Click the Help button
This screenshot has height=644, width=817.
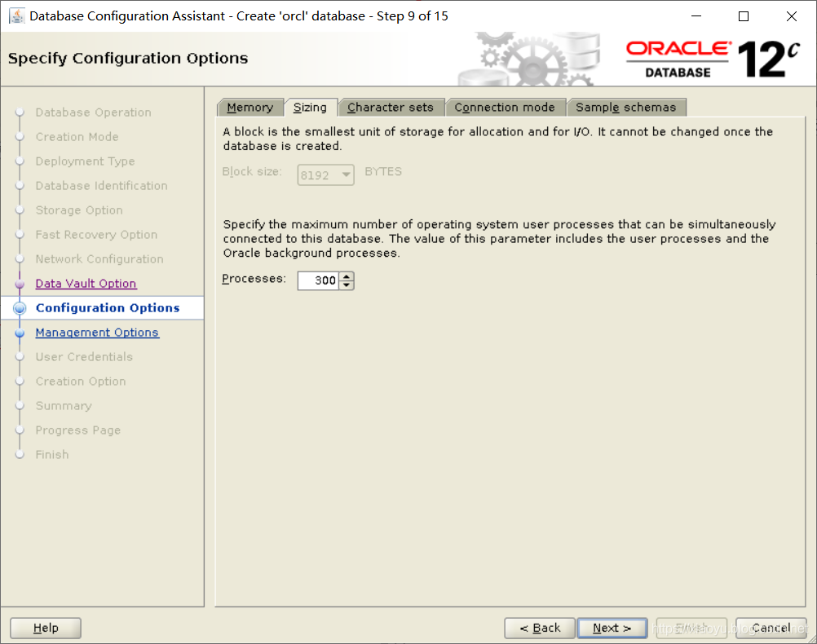tap(46, 628)
